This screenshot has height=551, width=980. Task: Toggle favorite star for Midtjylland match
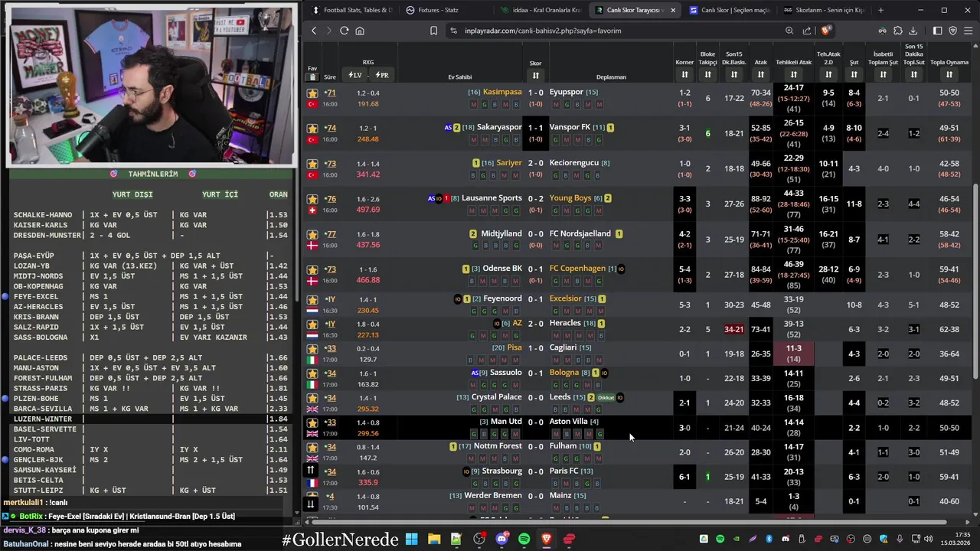(x=312, y=234)
